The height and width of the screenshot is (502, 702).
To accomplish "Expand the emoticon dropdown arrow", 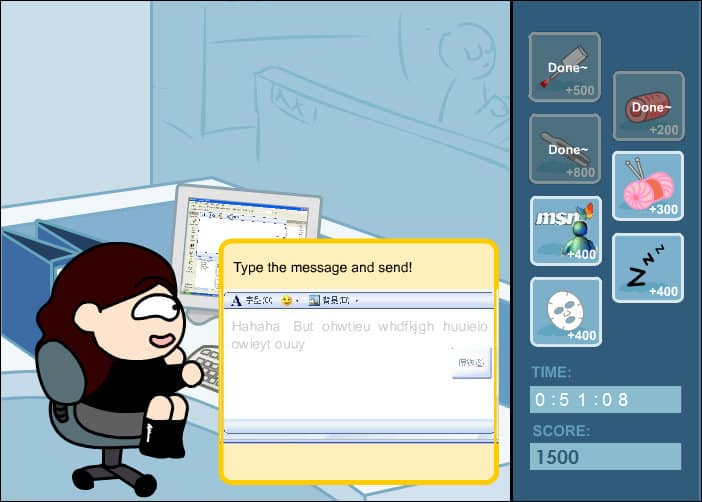I will point(297,301).
